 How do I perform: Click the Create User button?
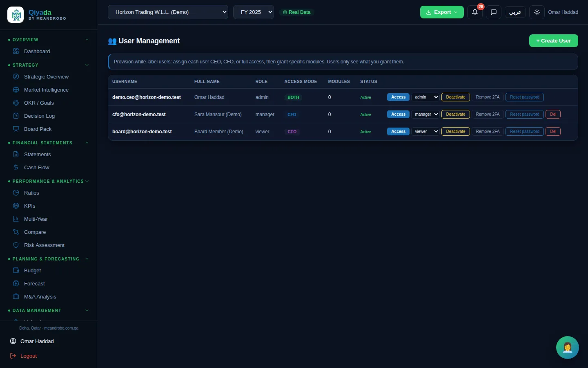[x=553, y=41]
